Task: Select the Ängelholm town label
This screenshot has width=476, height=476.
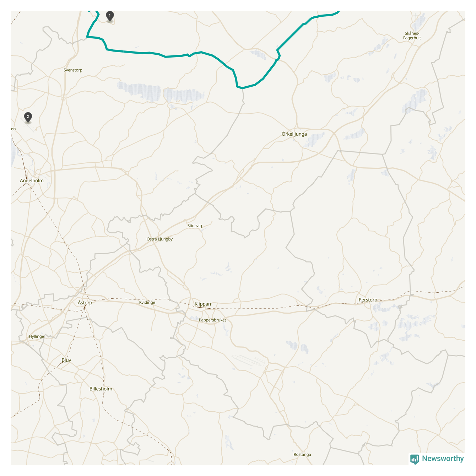Action: point(32,180)
